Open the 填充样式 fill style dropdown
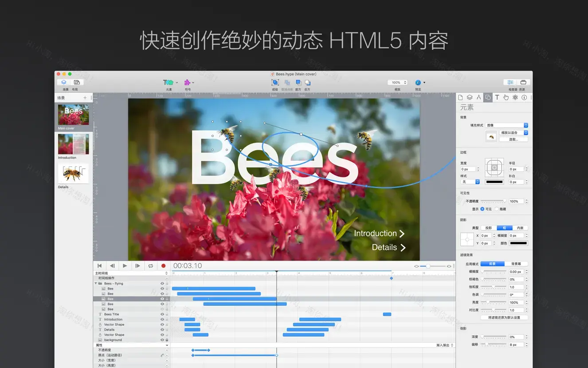 [506, 125]
